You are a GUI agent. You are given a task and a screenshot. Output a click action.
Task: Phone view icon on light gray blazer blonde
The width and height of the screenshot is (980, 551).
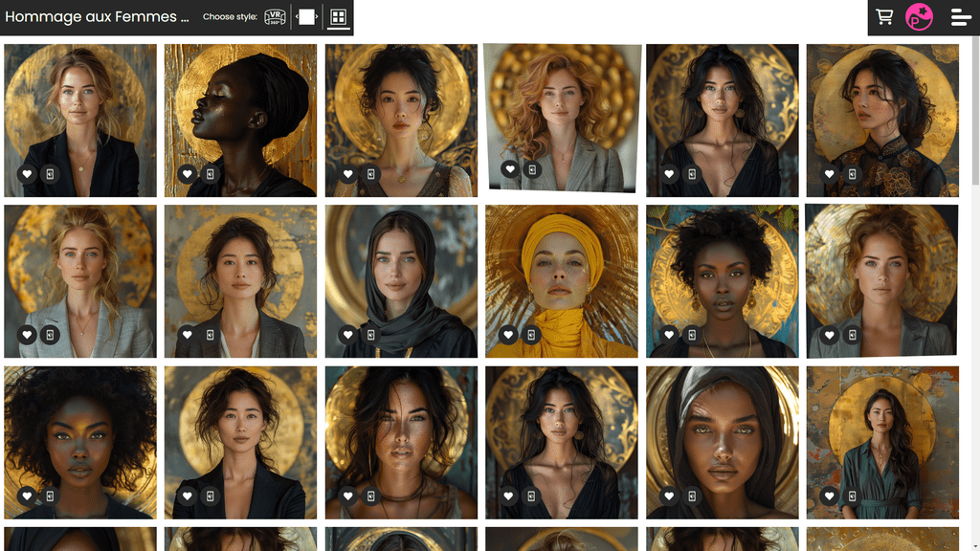pyautogui.click(x=50, y=335)
